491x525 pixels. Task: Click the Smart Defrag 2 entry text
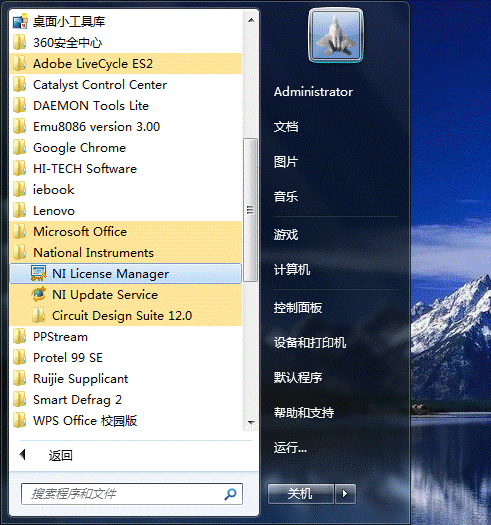[x=77, y=400]
